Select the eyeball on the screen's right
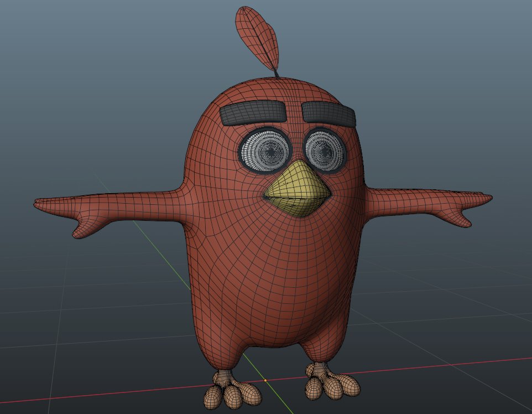The width and height of the screenshot is (532, 414). [x=325, y=151]
